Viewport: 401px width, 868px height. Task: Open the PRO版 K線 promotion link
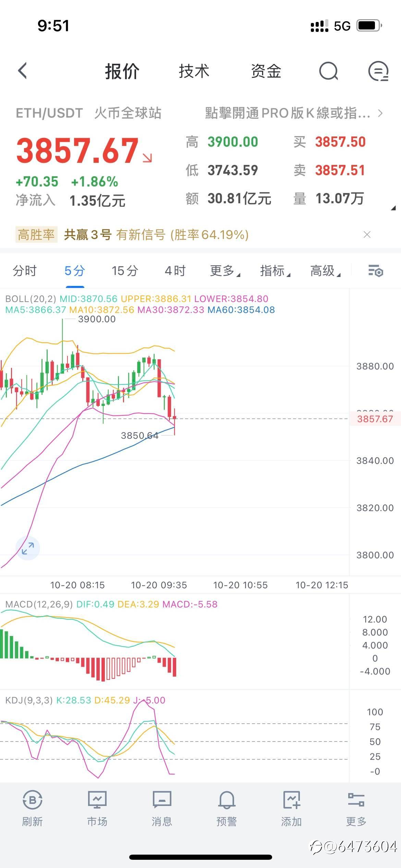click(x=293, y=113)
